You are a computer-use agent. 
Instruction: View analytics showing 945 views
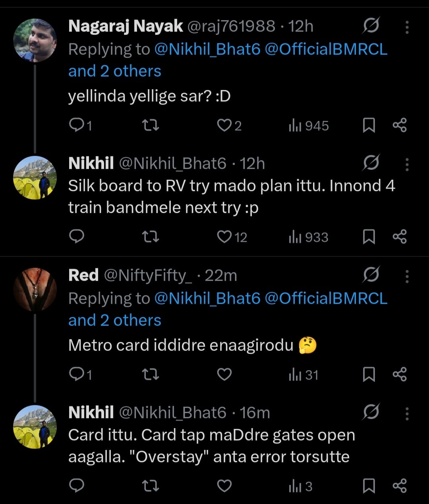point(309,126)
